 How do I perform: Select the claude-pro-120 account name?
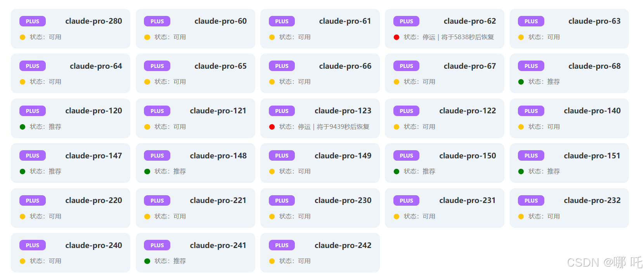(x=93, y=111)
